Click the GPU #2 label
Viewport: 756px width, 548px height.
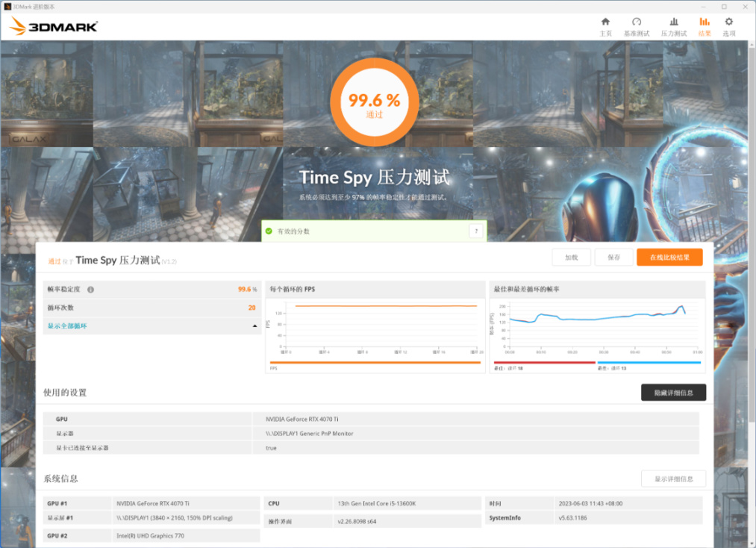tap(57, 536)
